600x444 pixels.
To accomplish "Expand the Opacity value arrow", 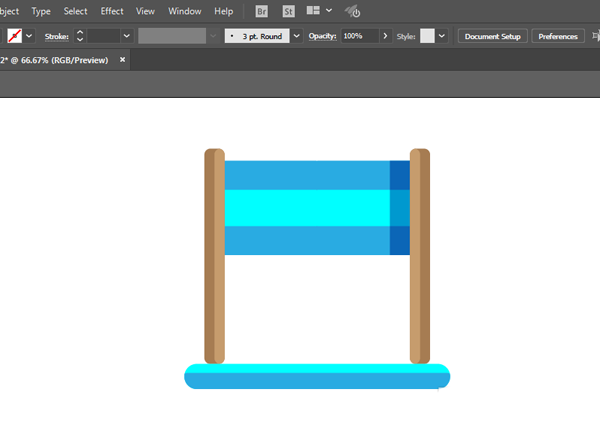I will tap(385, 36).
